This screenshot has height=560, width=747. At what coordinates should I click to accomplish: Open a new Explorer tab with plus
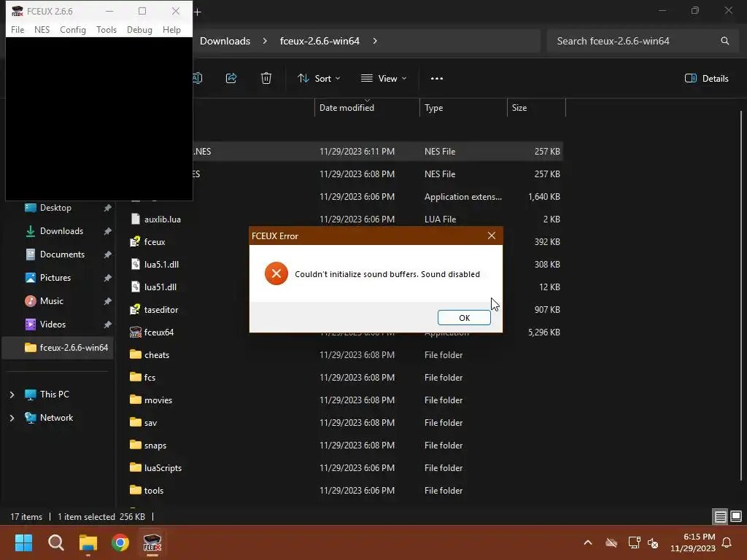click(x=198, y=12)
